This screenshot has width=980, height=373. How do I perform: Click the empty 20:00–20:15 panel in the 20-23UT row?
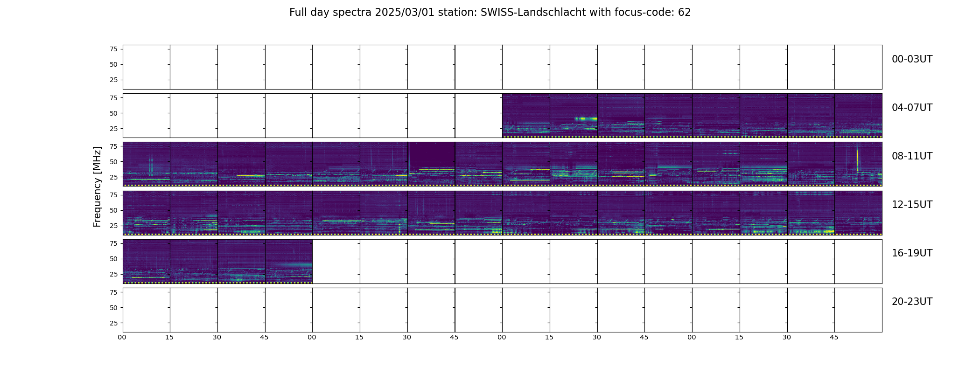click(x=146, y=310)
